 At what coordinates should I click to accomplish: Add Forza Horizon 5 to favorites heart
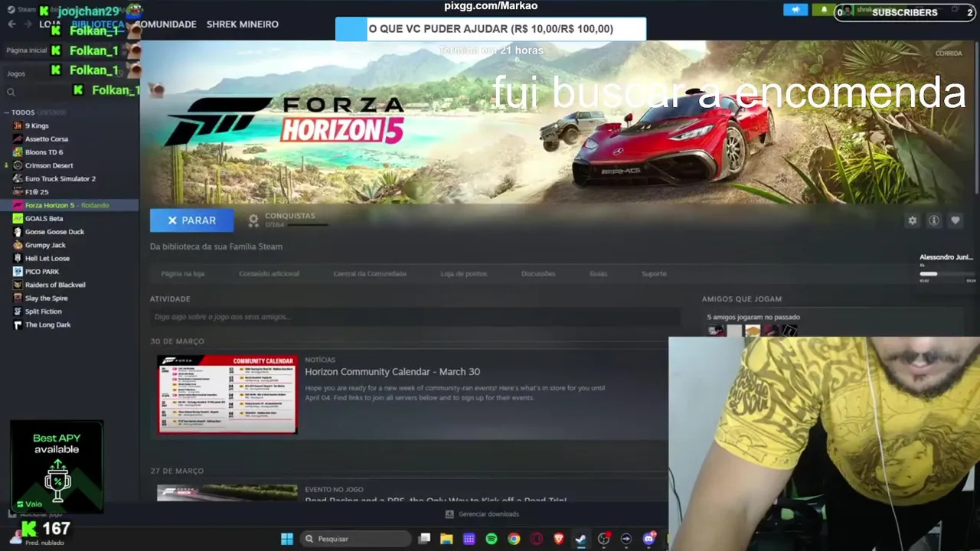pos(955,220)
